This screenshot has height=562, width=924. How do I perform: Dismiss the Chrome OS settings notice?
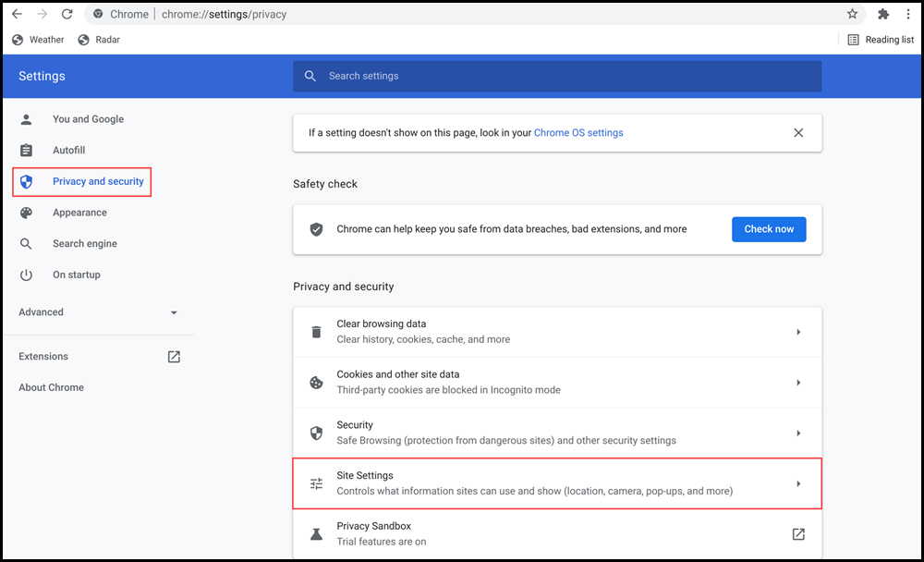798,133
